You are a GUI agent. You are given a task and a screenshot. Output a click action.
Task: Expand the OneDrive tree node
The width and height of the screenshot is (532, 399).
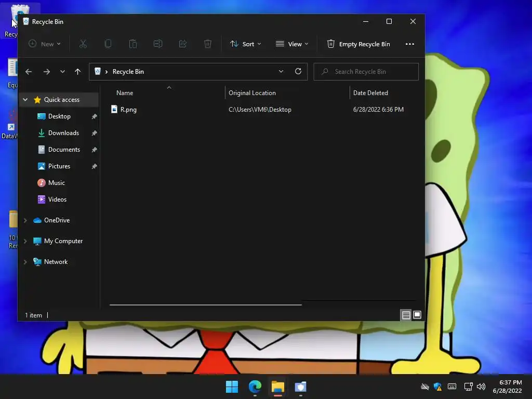tap(25, 220)
